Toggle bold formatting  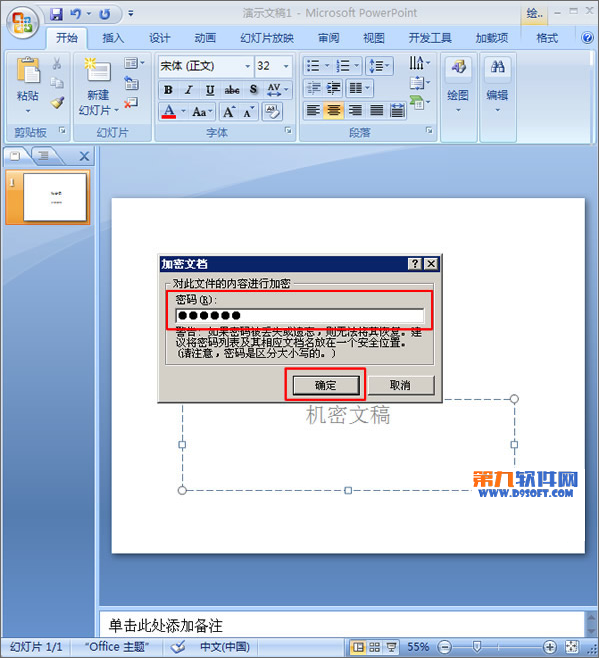click(x=168, y=90)
